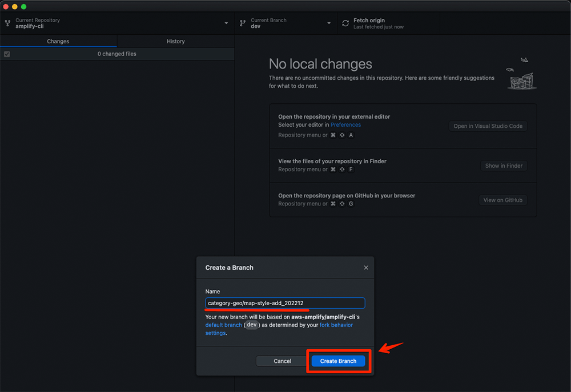The width and height of the screenshot is (571, 392).
Task: Click the repository fork icon beside amplify-cli
Action: (7, 23)
